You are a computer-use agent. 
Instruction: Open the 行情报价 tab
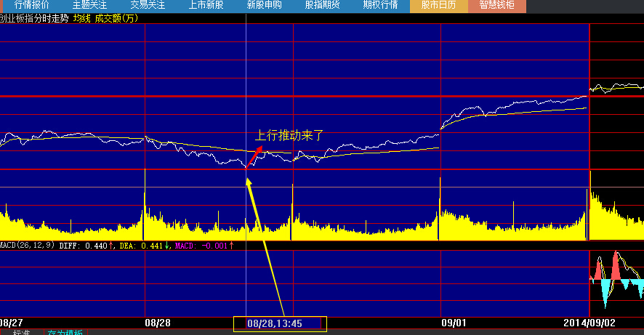tap(32, 6)
